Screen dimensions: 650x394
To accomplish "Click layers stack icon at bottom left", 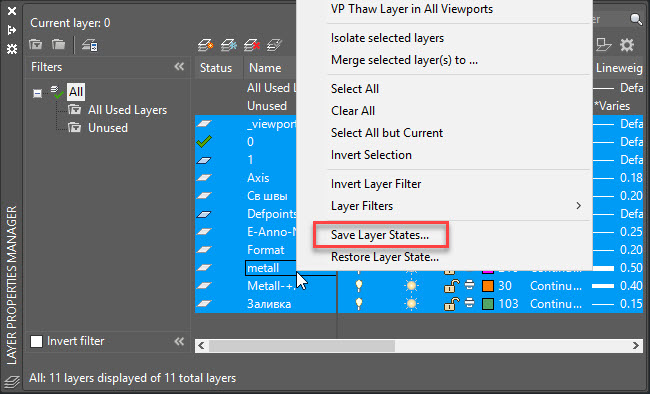I will 12,381.
